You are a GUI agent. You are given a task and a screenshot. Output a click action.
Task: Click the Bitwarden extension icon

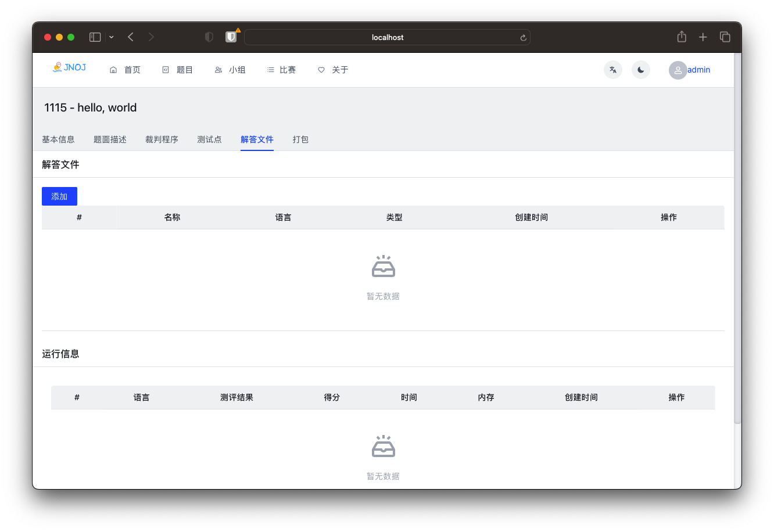231,37
